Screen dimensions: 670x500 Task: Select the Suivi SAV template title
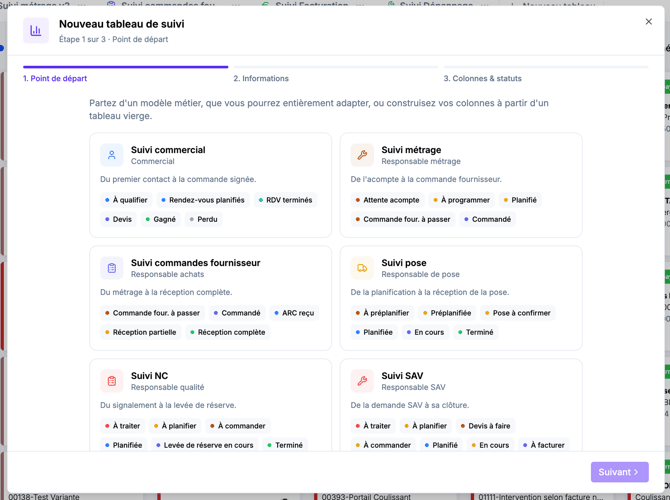click(402, 376)
